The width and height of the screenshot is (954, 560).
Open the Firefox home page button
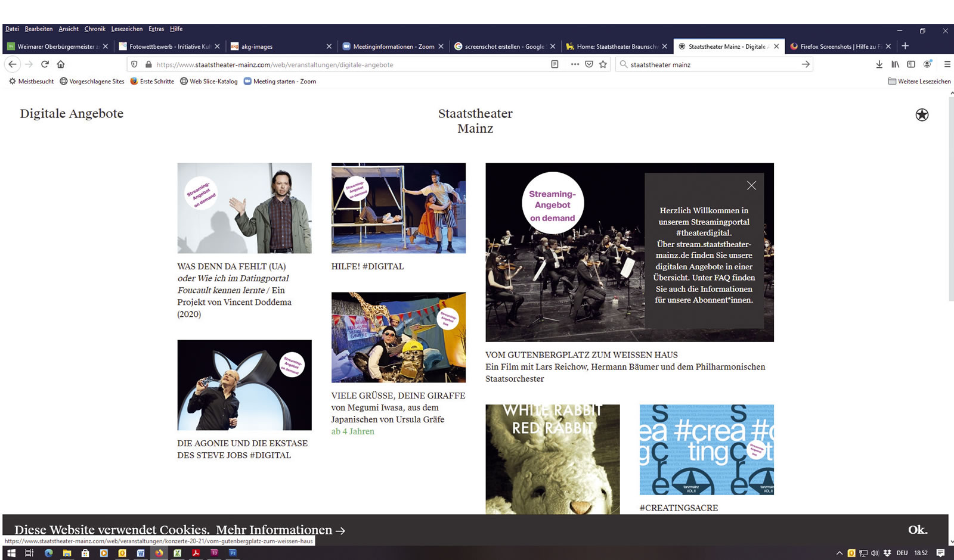[60, 64]
